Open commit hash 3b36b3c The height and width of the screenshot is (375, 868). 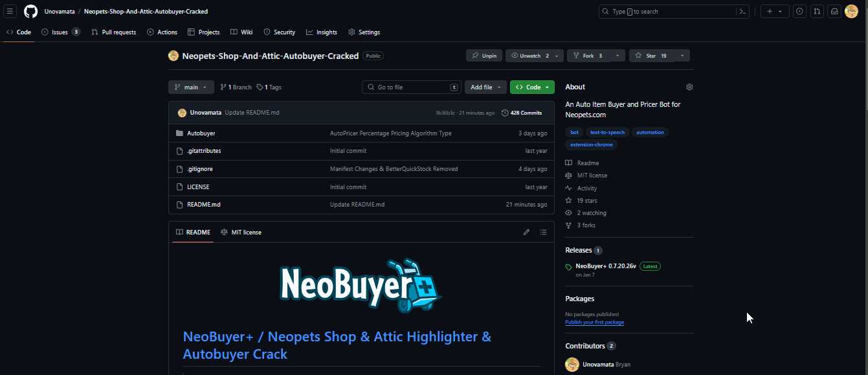(445, 113)
